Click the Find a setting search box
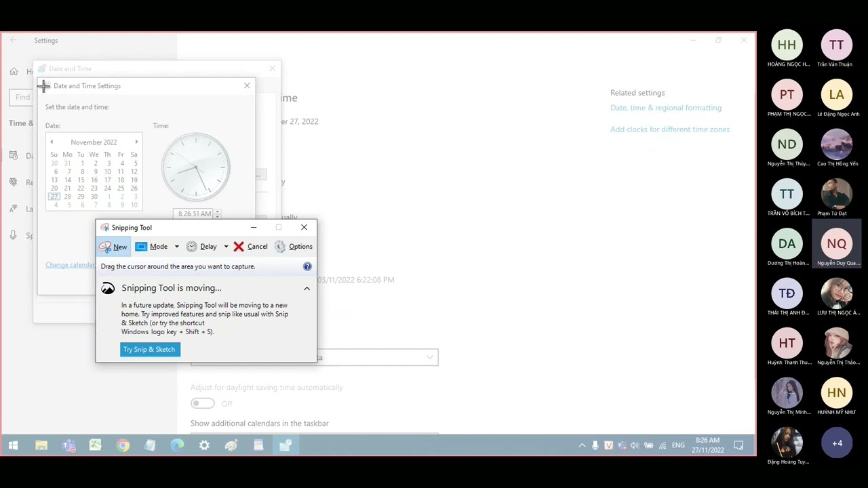868x488 pixels. pyautogui.click(x=22, y=97)
